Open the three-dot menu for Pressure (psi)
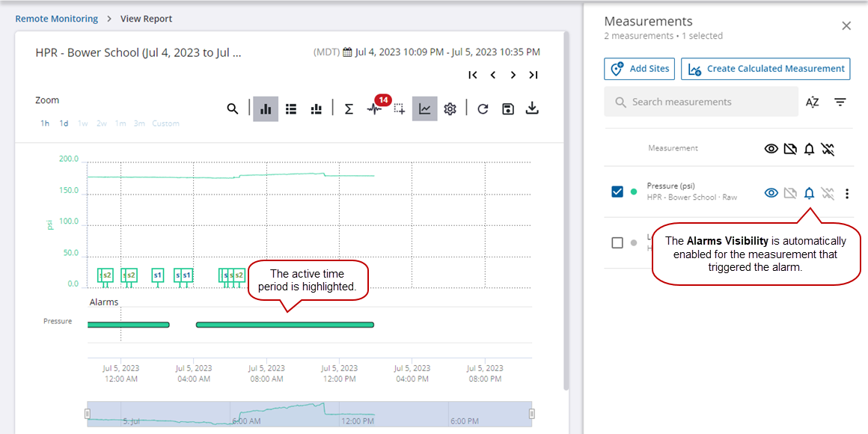The width and height of the screenshot is (868, 434). pos(847,194)
